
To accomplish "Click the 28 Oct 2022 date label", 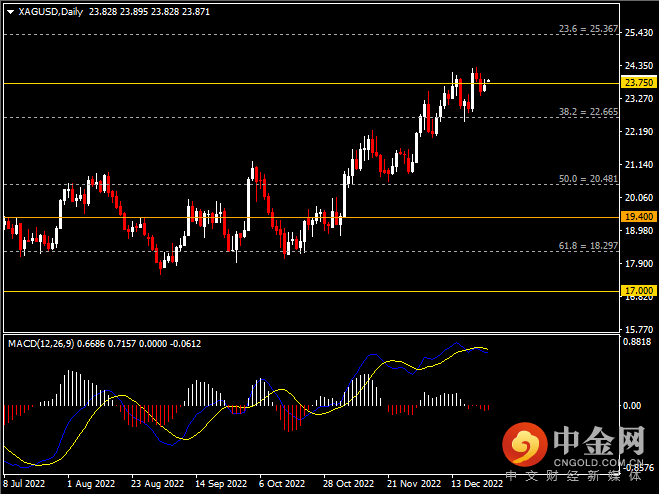I will click(348, 483).
